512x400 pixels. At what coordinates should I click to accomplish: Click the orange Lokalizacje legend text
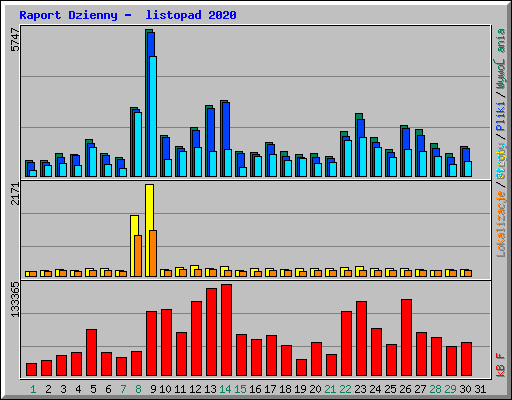click(501, 223)
